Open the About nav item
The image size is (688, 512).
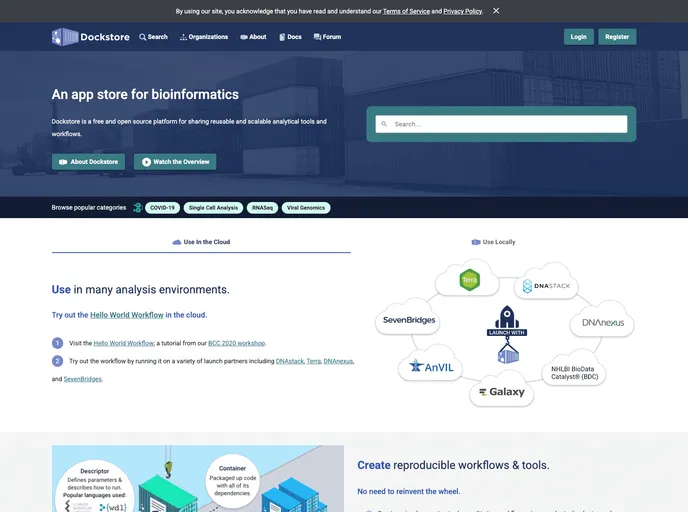tap(253, 37)
